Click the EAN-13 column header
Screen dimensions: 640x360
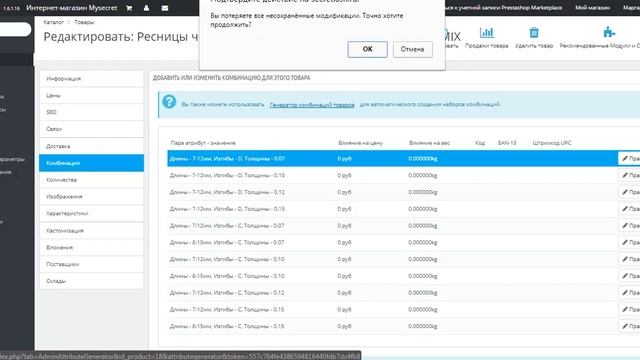507,143
